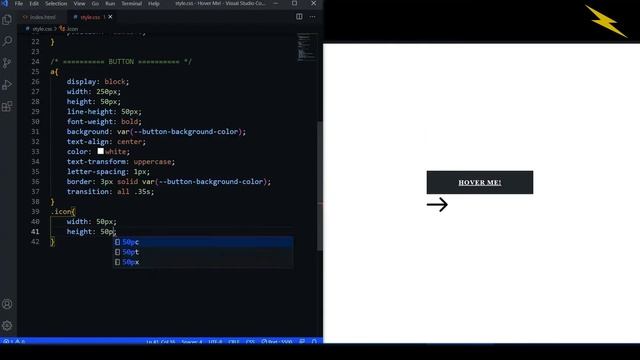
Task: Click line number 25
Action: click(x=35, y=72)
